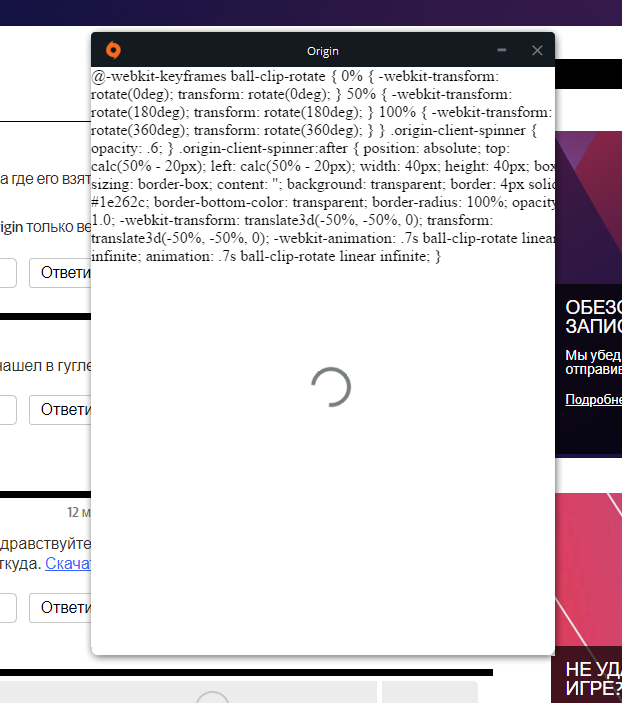Click the purple banner image above ОБЕЗОПАСЬТЕ
622x703 pixels.
click(588, 210)
